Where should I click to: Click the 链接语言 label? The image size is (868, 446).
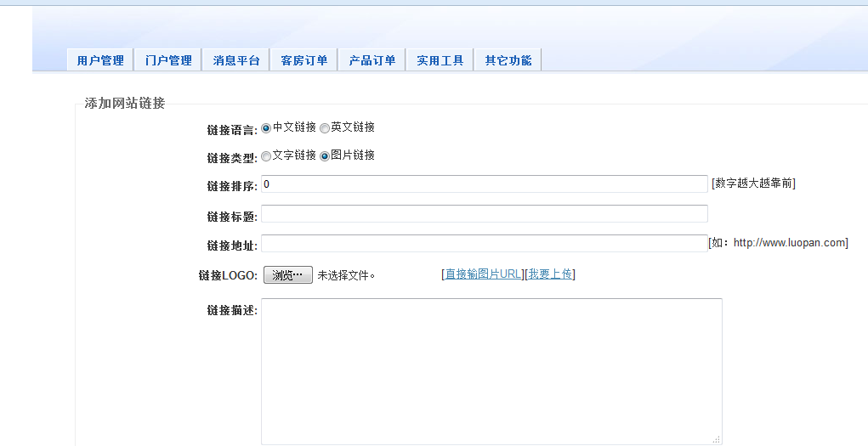pos(232,130)
